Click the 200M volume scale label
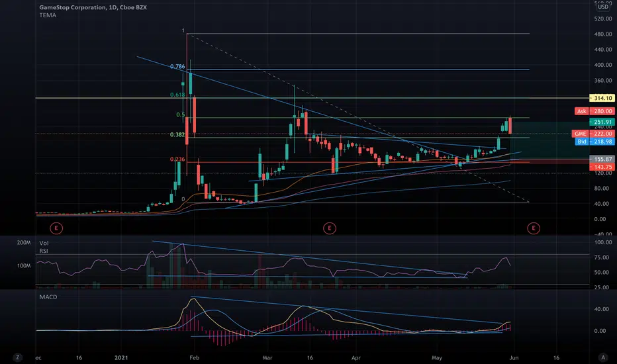This screenshot has height=364, width=617. (24, 243)
